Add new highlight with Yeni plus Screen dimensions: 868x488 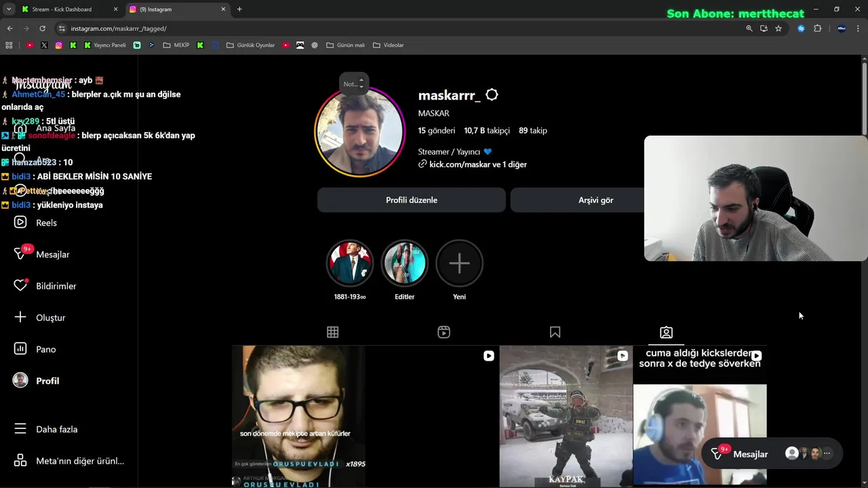[x=459, y=263]
